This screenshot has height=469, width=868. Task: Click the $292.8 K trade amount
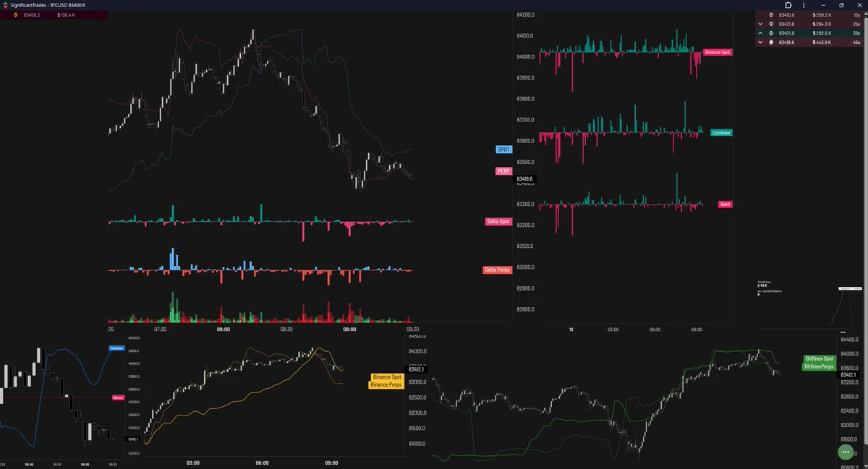pos(822,33)
